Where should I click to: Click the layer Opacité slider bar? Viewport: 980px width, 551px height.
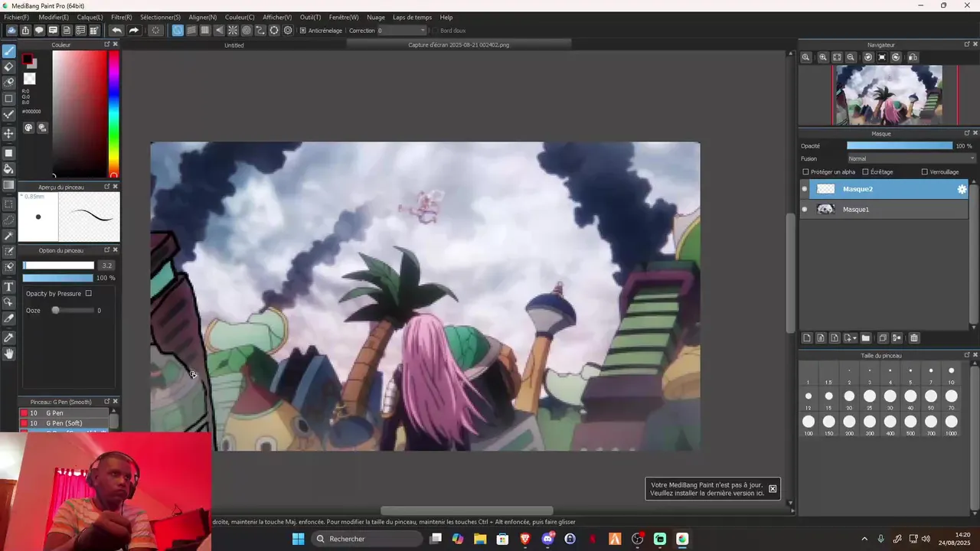tap(900, 145)
